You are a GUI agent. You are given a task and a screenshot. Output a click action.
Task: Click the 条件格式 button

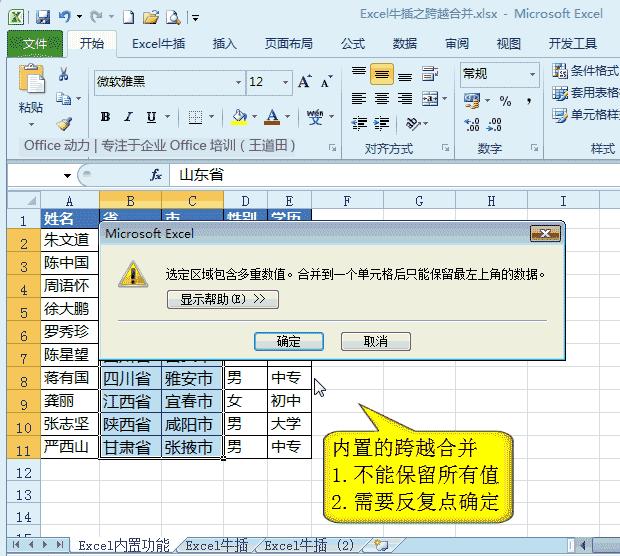(586, 71)
